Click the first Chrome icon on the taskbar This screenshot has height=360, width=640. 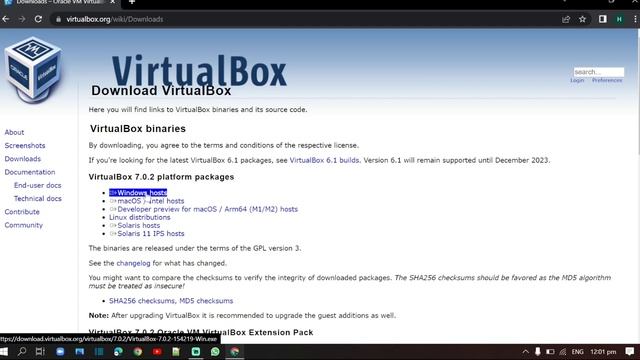[138, 351]
